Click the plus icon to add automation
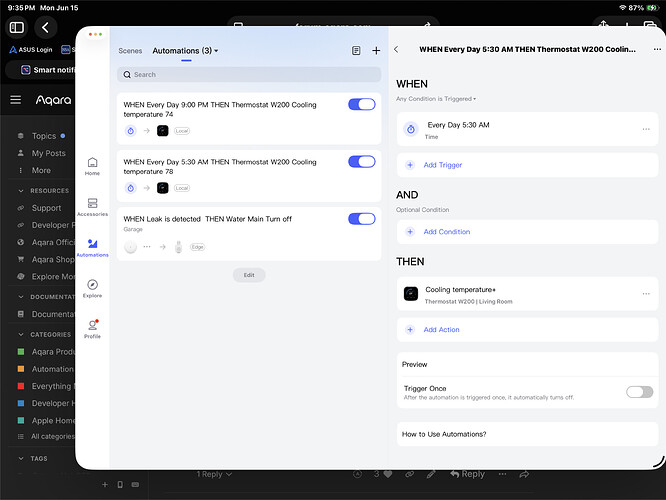The image size is (666, 500). coord(376,51)
